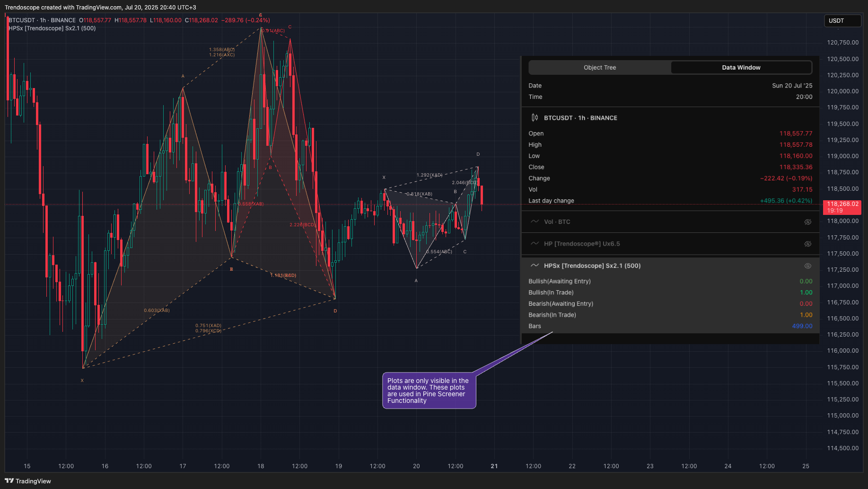Click the TradingView logo at bottom left
Viewport: 868px width, 489px height.
pos(28,481)
